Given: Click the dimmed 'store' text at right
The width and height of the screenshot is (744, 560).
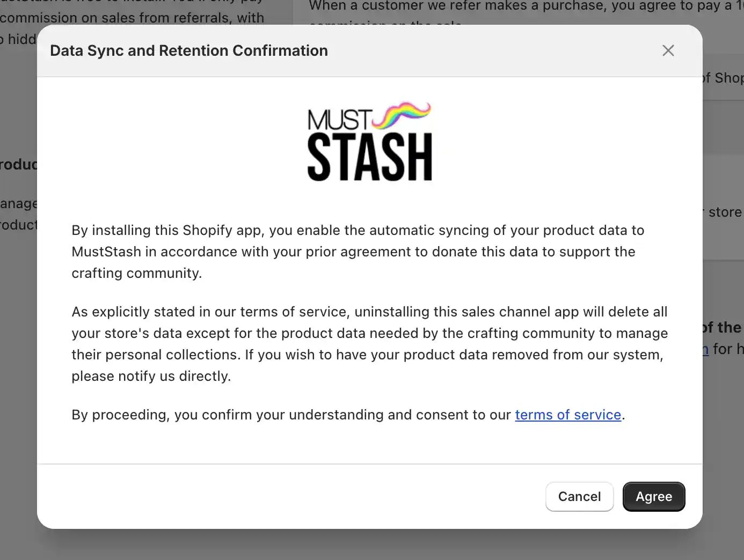Looking at the screenshot, I should (725, 212).
